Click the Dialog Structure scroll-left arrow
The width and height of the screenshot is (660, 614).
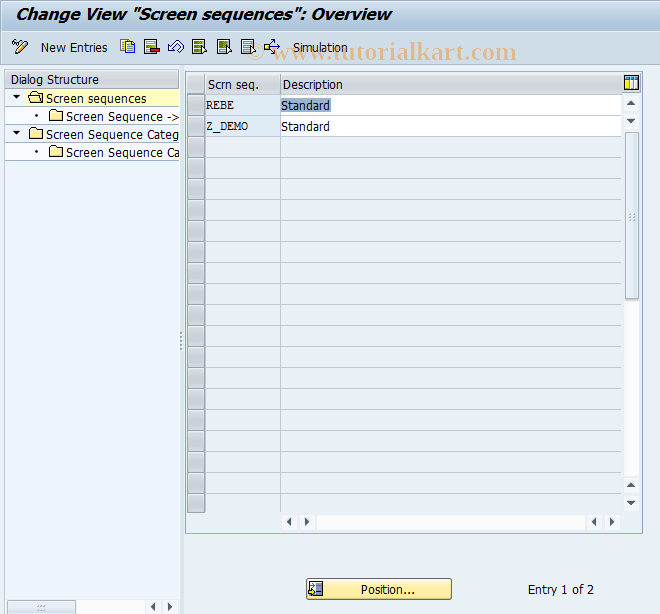(x=153, y=607)
